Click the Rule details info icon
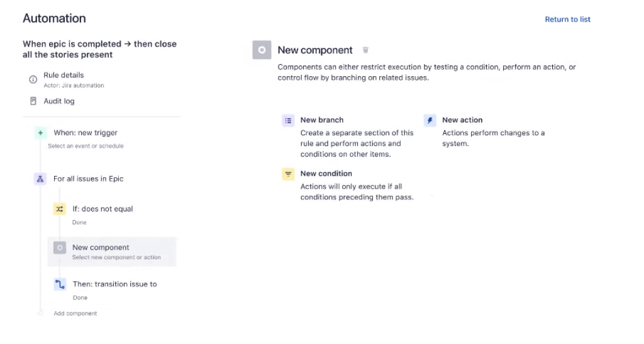 pyautogui.click(x=33, y=80)
